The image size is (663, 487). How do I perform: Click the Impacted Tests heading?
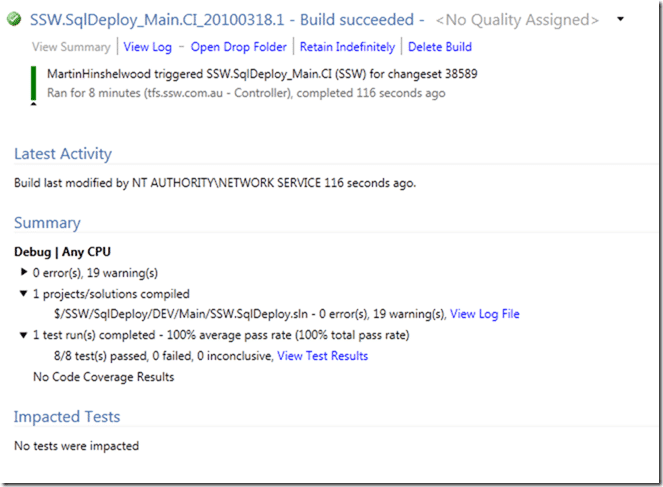[x=67, y=416]
